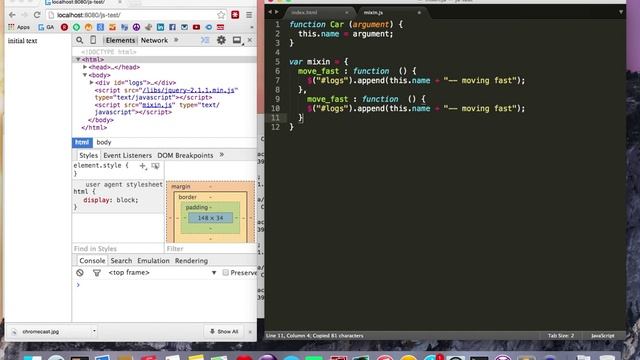Switch to index.html tab in Sublime
Viewport: 640px width, 360px height.
(318, 13)
